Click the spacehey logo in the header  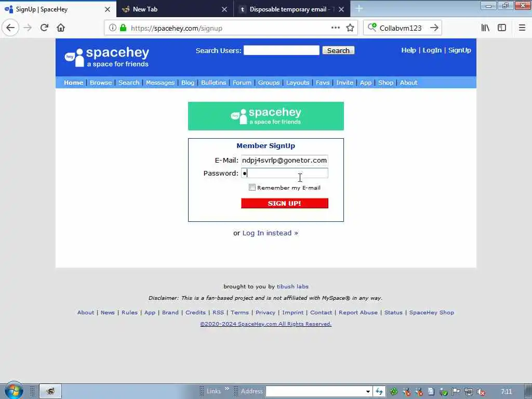(x=107, y=57)
